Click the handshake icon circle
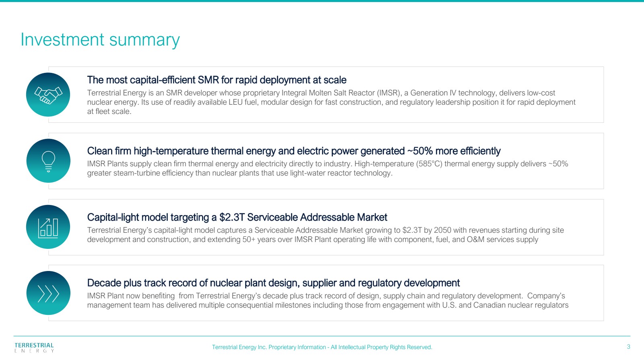The height and width of the screenshot is (362, 644). pyautogui.click(x=48, y=95)
